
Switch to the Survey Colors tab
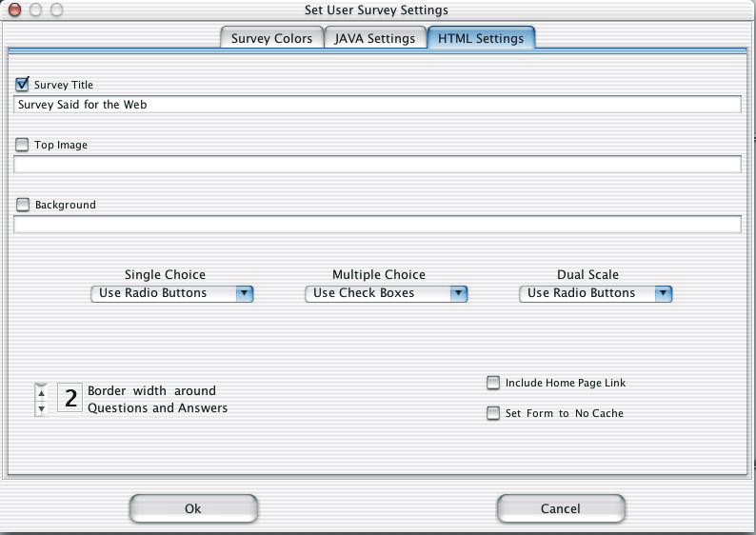[271, 38]
